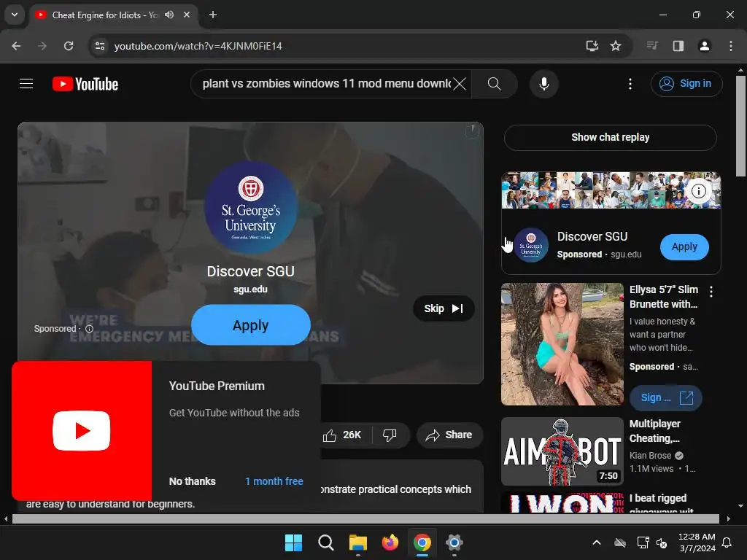The image size is (747, 560).
Task: Share the video
Action: pyautogui.click(x=449, y=435)
